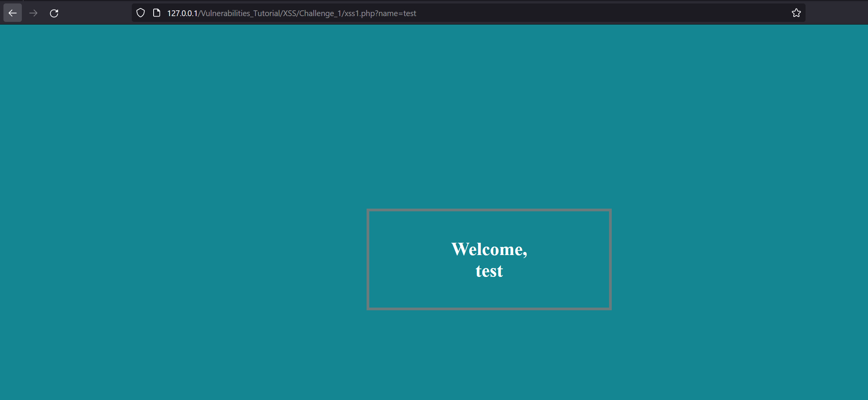Image resolution: width=868 pixels, height=400 pixels.
Task: Click the forward navigation arrow
Action: [33, 13]
